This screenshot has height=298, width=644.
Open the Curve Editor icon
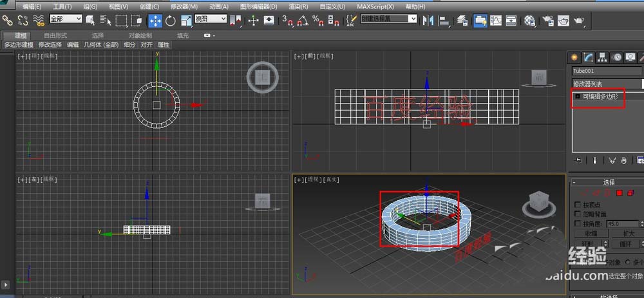pos(496,20)
